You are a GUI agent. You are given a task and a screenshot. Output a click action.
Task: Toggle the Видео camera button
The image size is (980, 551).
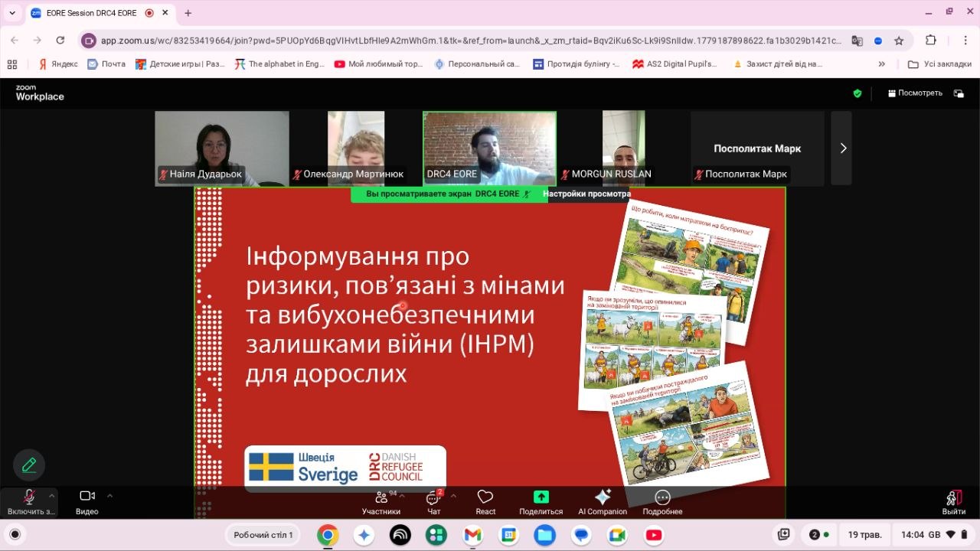87,496
